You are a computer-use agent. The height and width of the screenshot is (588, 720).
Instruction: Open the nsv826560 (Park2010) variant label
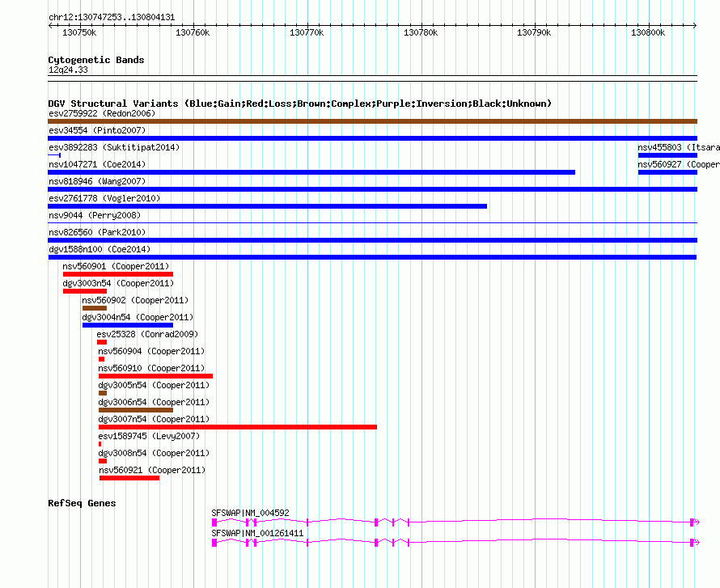(97, 232)
